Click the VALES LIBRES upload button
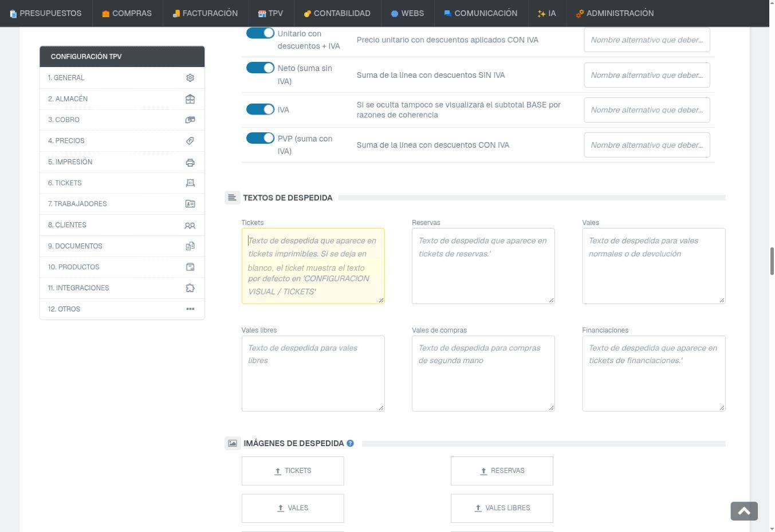The image size is (775, 532). (x=502, y=508)
